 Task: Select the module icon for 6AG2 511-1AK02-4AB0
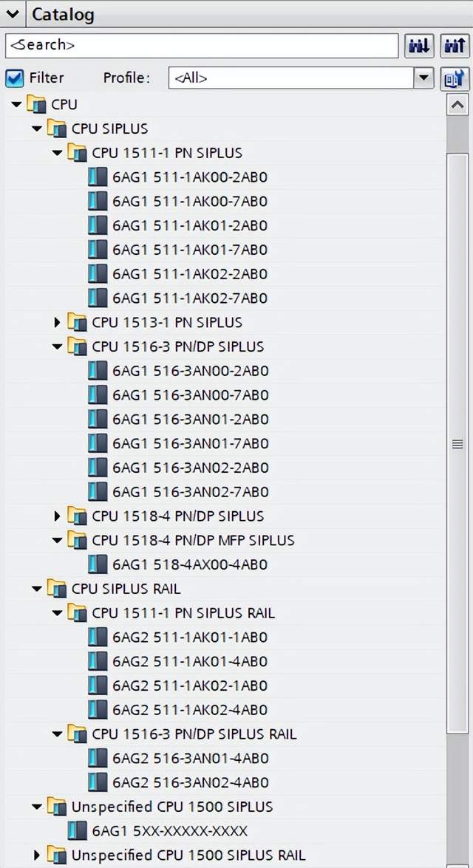[98, 710]
